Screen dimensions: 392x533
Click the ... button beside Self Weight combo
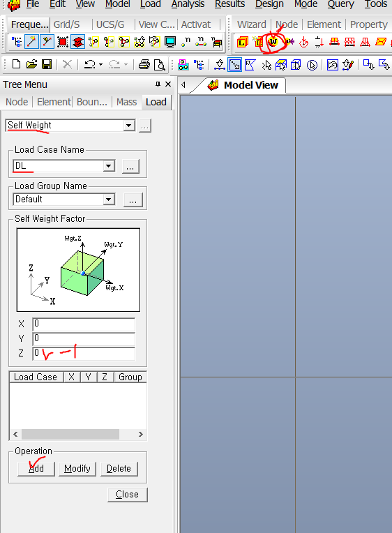tap(145, 126)
